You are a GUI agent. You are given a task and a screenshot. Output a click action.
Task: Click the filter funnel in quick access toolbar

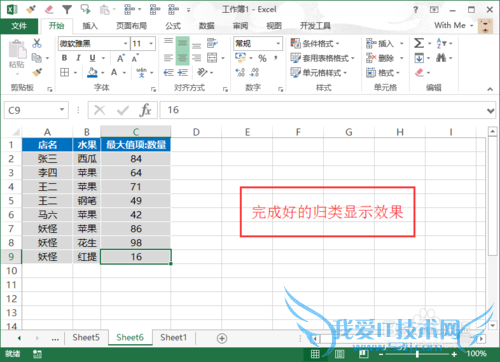pos(67,10)
